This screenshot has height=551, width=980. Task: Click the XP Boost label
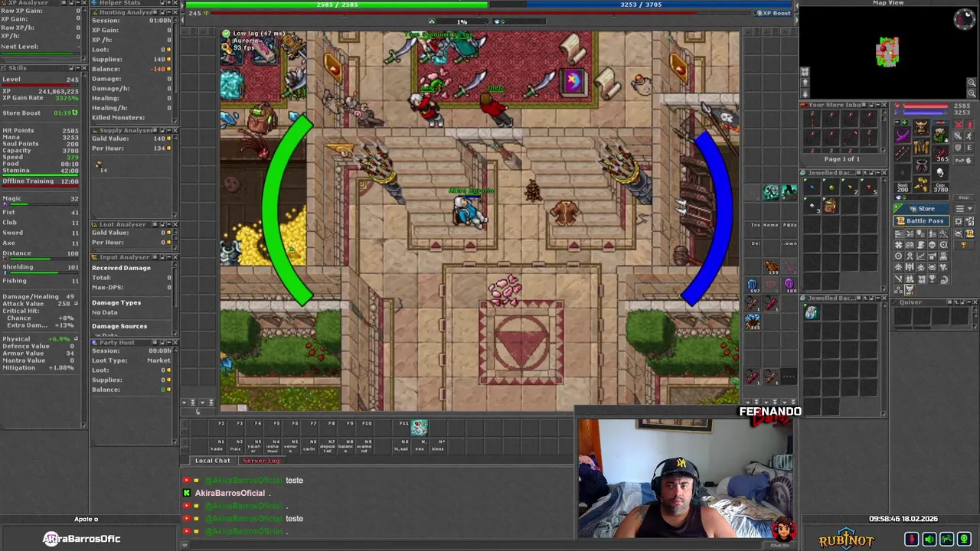pyautogui.click(x=773, y=13)
